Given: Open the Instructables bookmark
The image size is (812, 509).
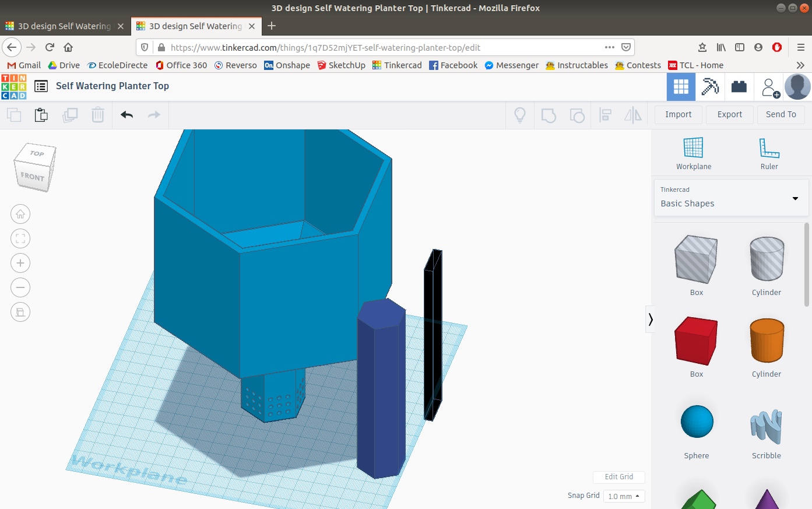Looking at the screenshot, I should point(577,65).
